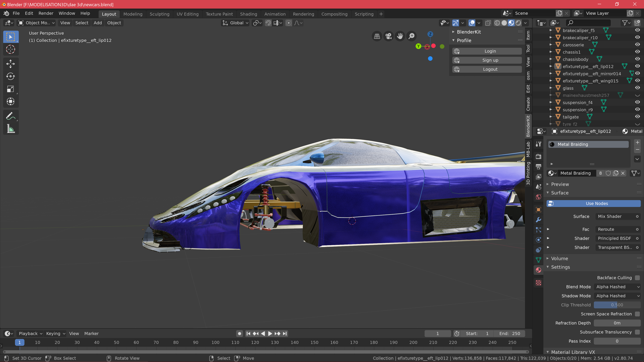The image size is (644, 362).
Task: Click the Login button
Action: (x=487, y=51)
